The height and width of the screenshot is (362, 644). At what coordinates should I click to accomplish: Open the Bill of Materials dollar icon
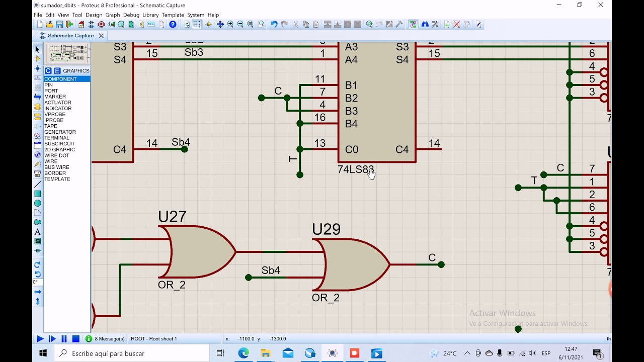141,24
